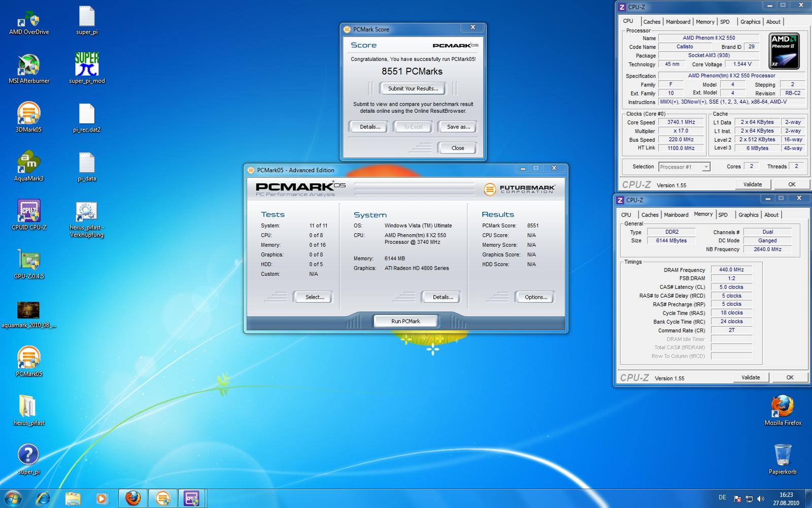Launch AquaMark3 desktop shortcut
812x508 pixels.
(29, 166)
